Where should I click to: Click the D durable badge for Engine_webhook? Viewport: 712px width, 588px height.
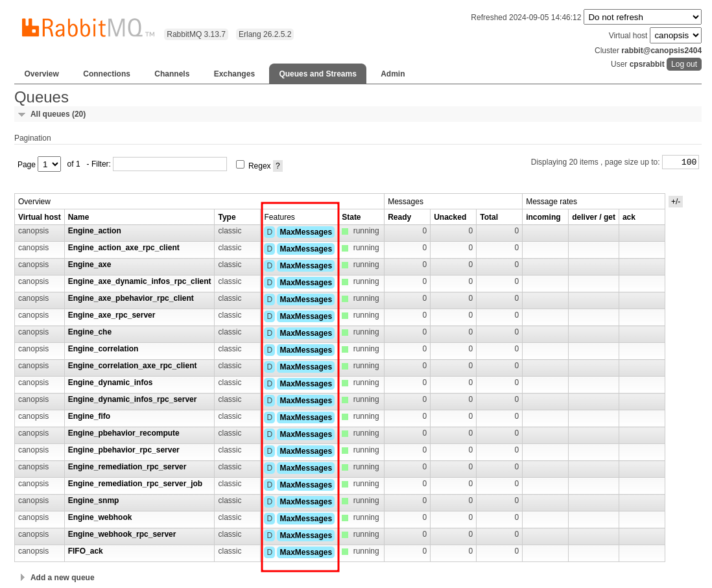click(269, 519)
